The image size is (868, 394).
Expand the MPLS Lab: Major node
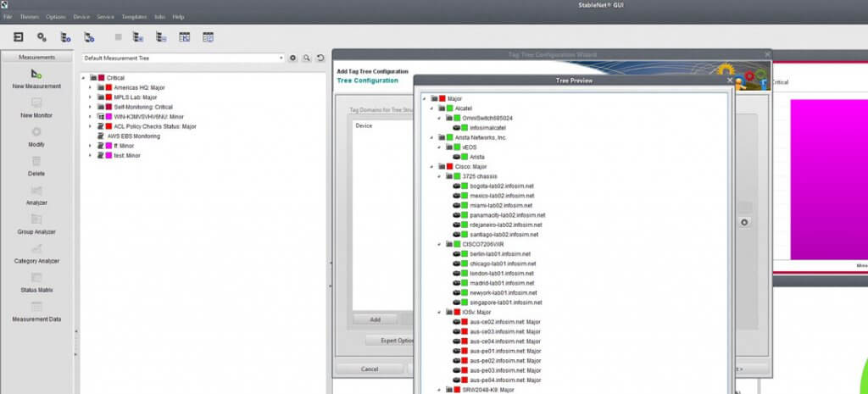click(x=90, y=97)
